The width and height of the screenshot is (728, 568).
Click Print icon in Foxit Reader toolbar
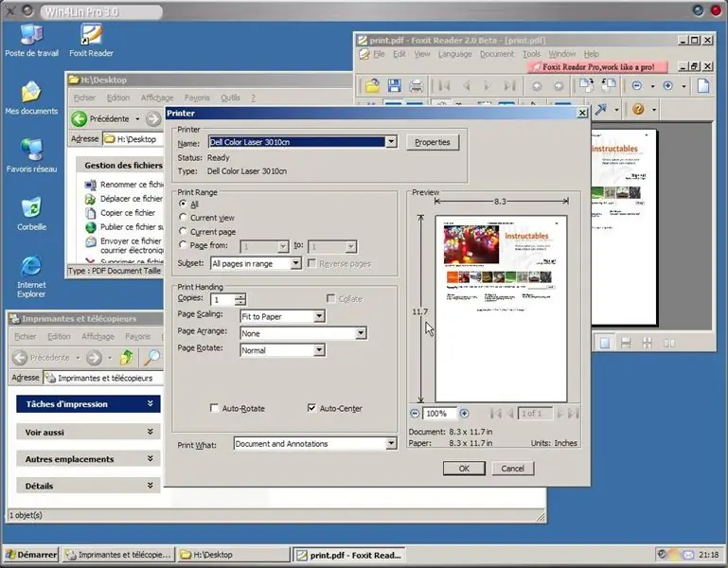coord(416,85)
